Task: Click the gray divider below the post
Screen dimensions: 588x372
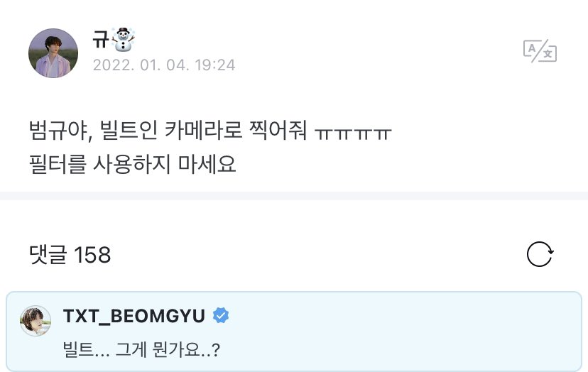Action: (294, 196)
